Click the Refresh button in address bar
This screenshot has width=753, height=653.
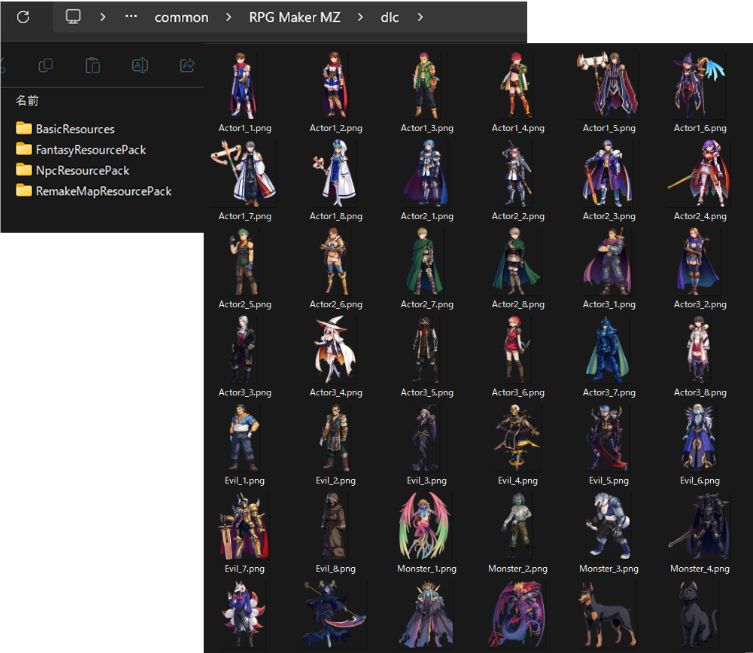(23, 17)
